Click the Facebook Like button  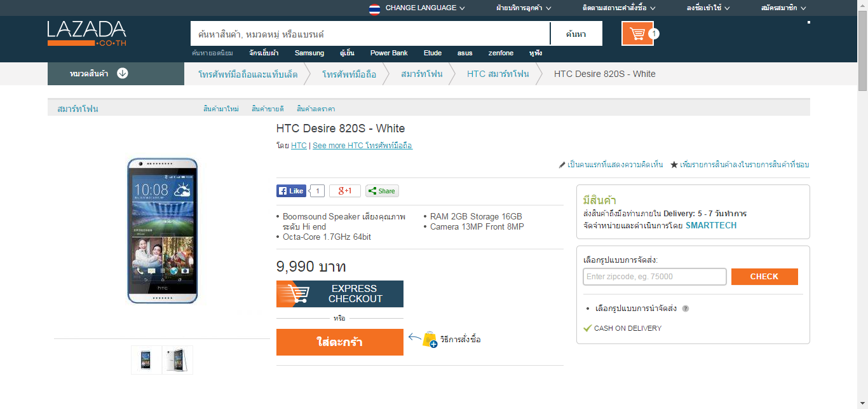coord(291,191)
